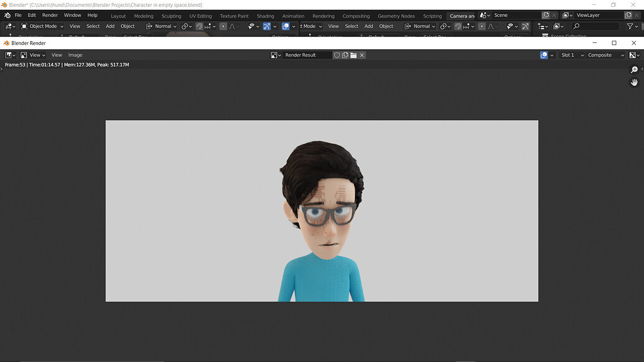
Task: Switch to the Rendering workspace tab
Action: (x=323, y=16)
